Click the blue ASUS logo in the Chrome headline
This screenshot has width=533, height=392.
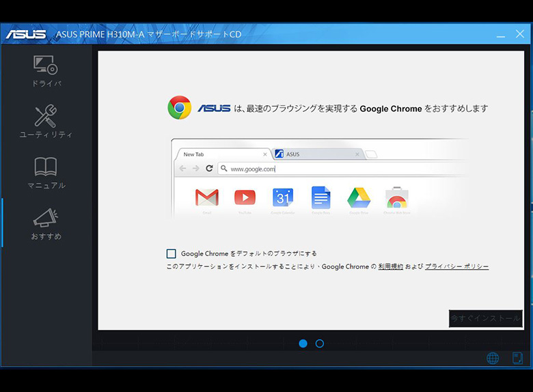[214, 109]
